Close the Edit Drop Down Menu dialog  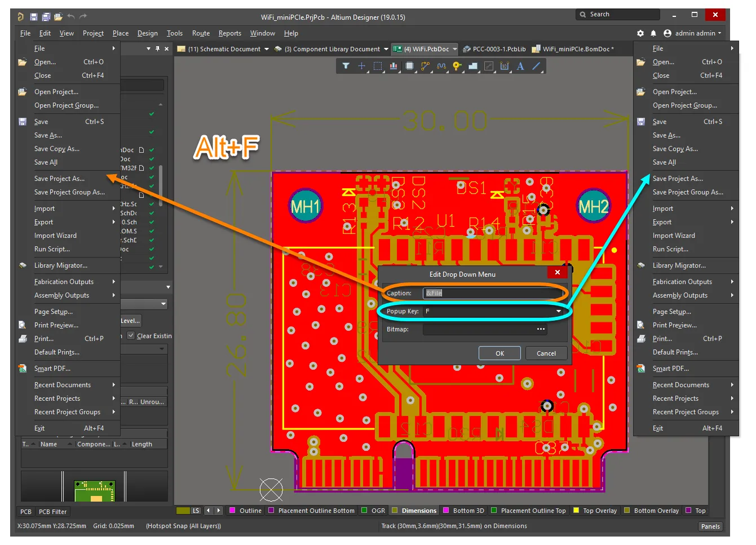pyautogui.click(x=557, y=272)
